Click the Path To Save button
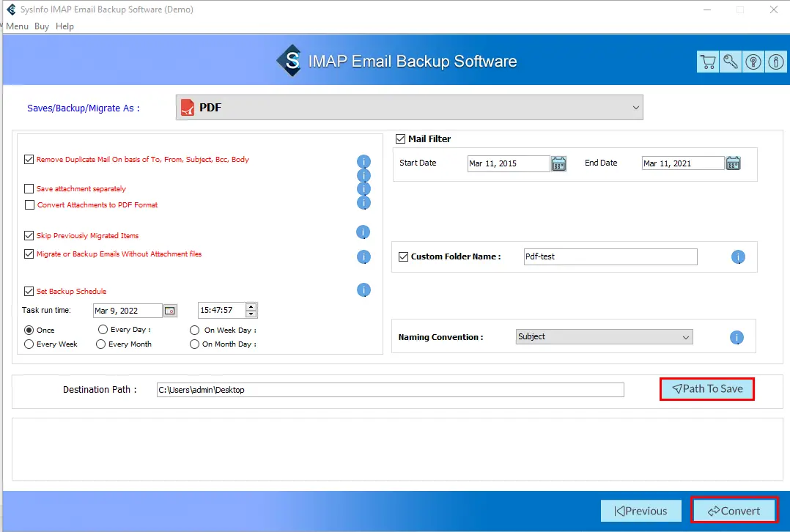 coord(707,389)
